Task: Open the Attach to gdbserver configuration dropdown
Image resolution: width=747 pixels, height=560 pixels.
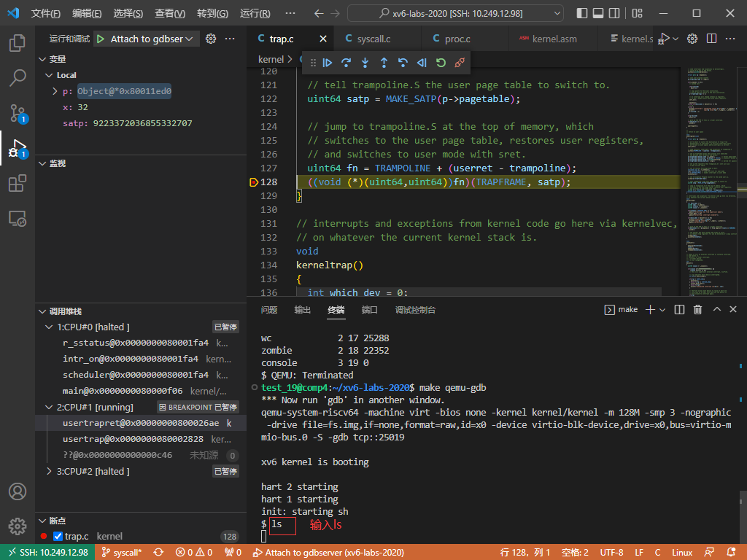Action: (x=152, y=39)
